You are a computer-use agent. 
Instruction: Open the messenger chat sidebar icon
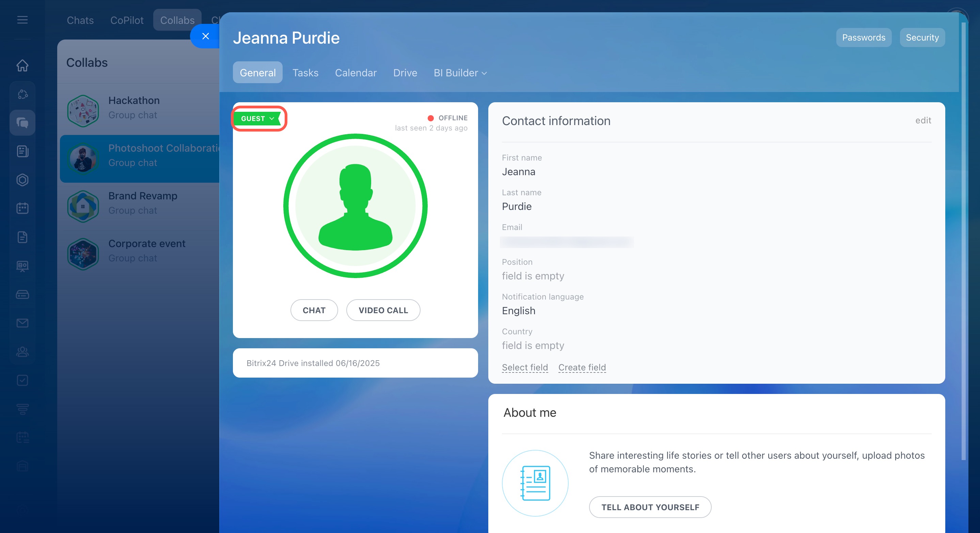tap(22, 123)
